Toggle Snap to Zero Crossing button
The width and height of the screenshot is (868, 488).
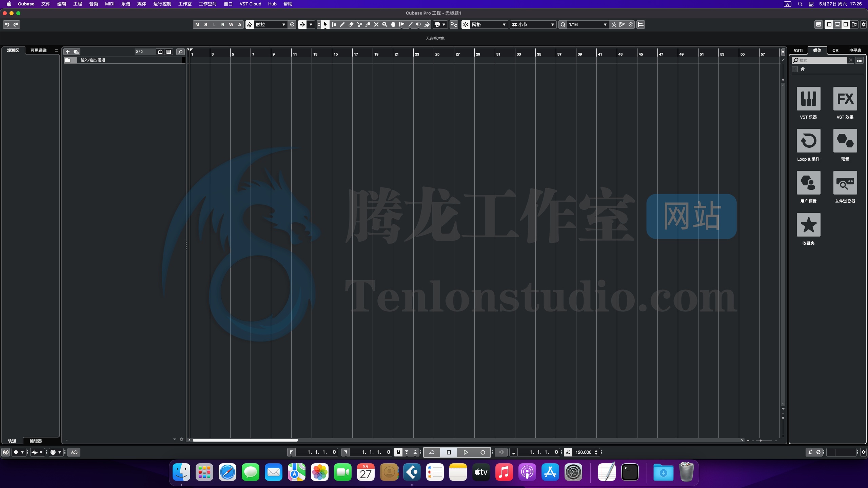click(x=454, y=24)
